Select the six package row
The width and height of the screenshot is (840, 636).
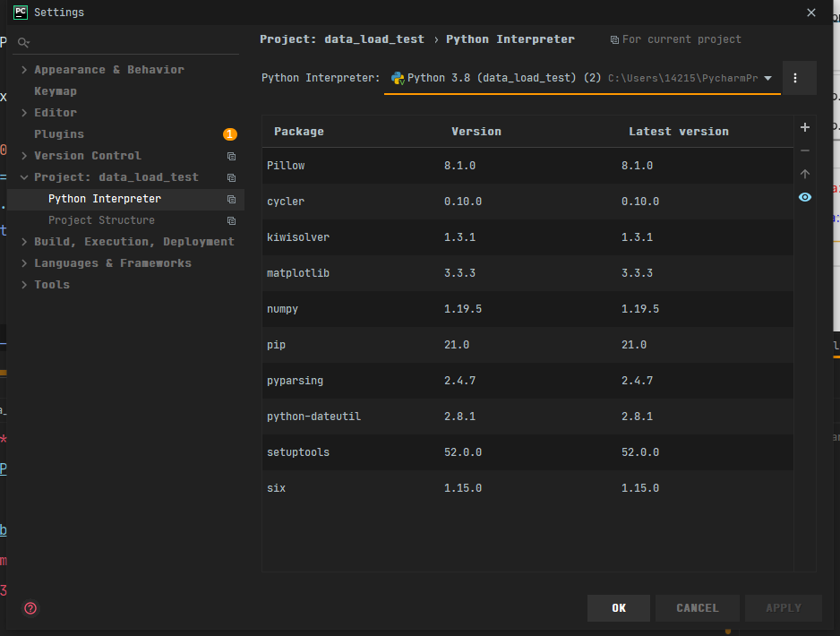click(527, 488)
